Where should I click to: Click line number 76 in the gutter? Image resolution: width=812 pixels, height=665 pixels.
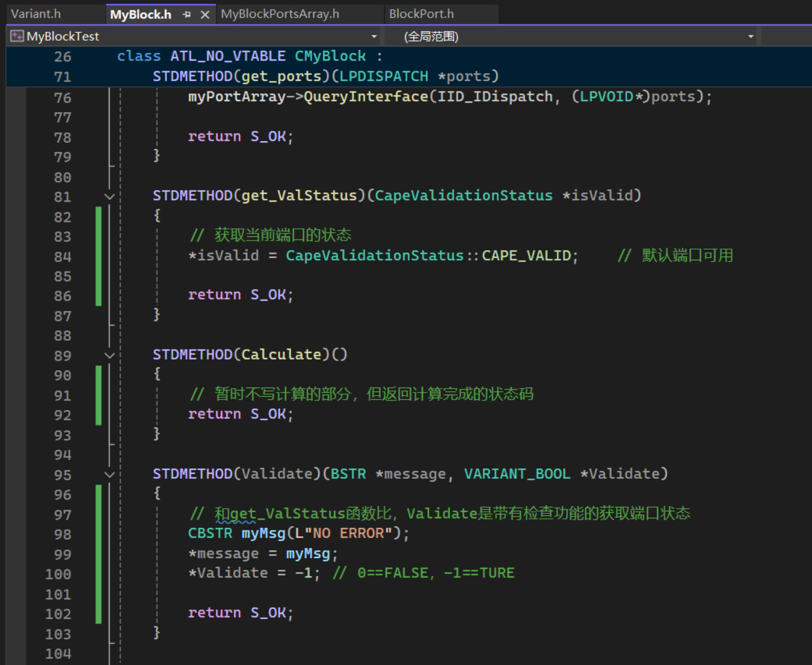click(62, 97)
